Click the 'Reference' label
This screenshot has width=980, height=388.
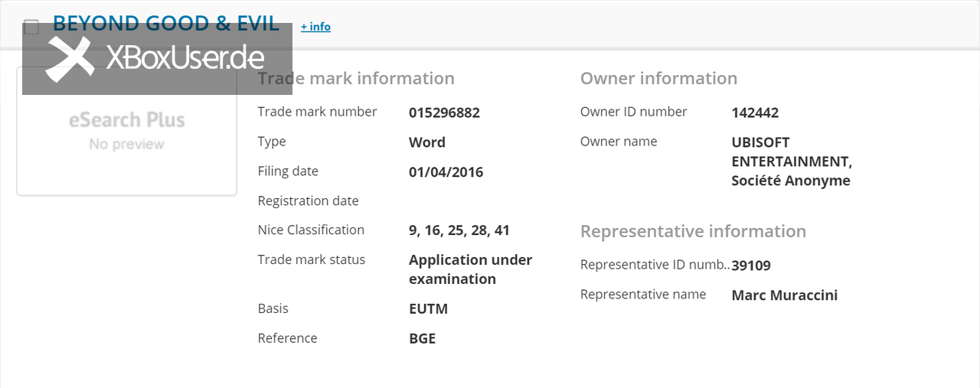tap(287, 338)
